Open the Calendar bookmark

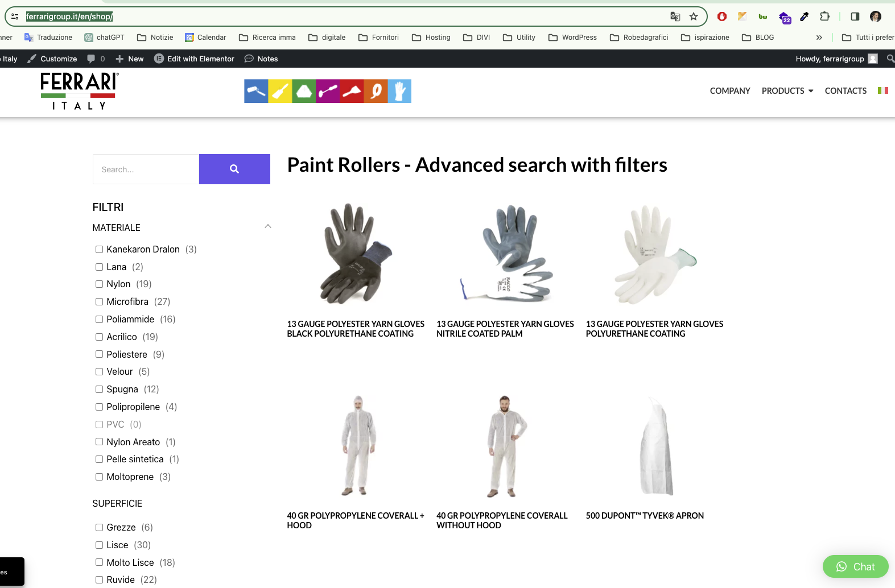205,38
